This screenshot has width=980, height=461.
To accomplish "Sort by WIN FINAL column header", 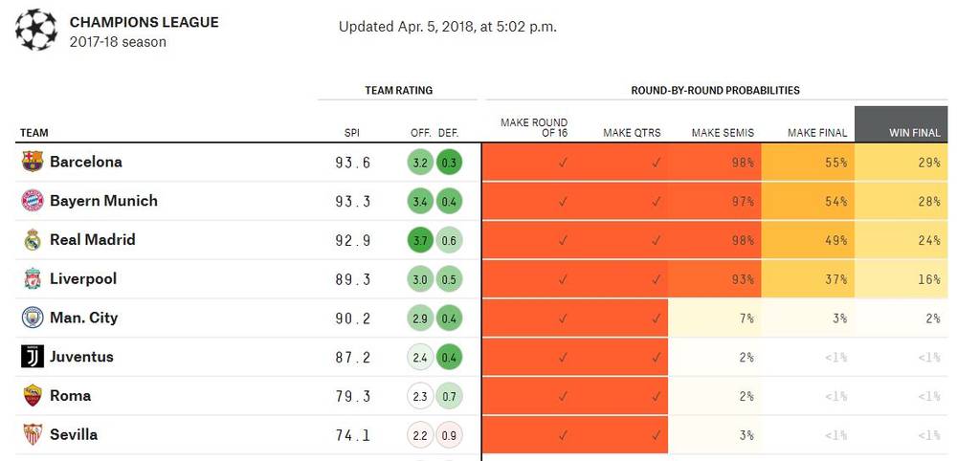I will 914,133.
